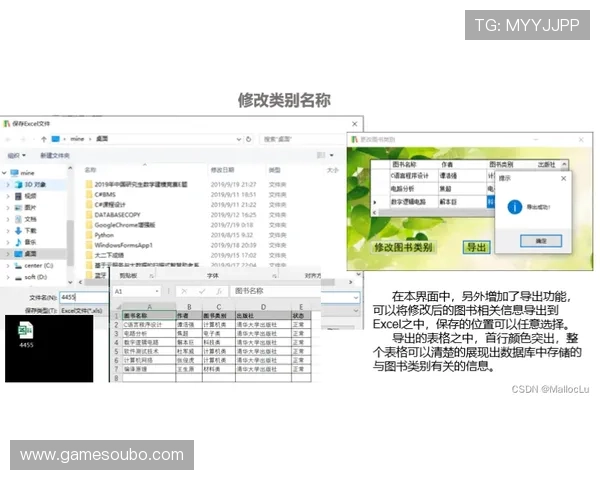Click the view layout icon in the dialog toolbar
Image resolution: width=600 pixels, height=480 pixels.
point(321,155)
